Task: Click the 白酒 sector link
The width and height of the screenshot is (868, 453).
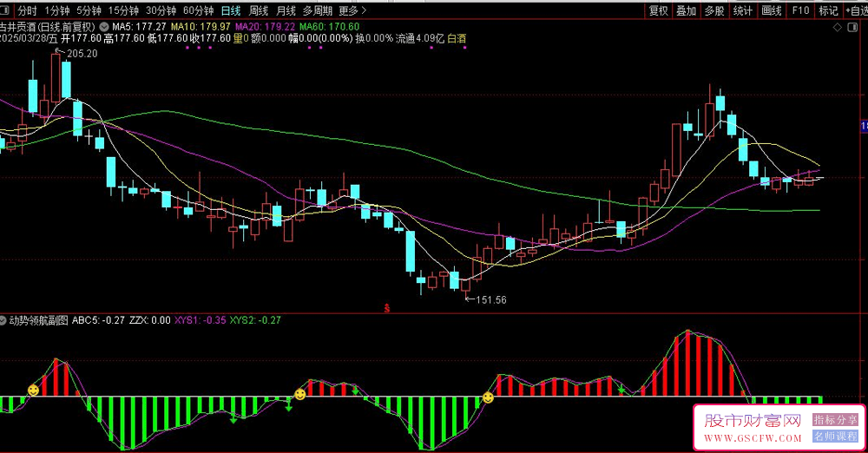Action: coord(457,38)
